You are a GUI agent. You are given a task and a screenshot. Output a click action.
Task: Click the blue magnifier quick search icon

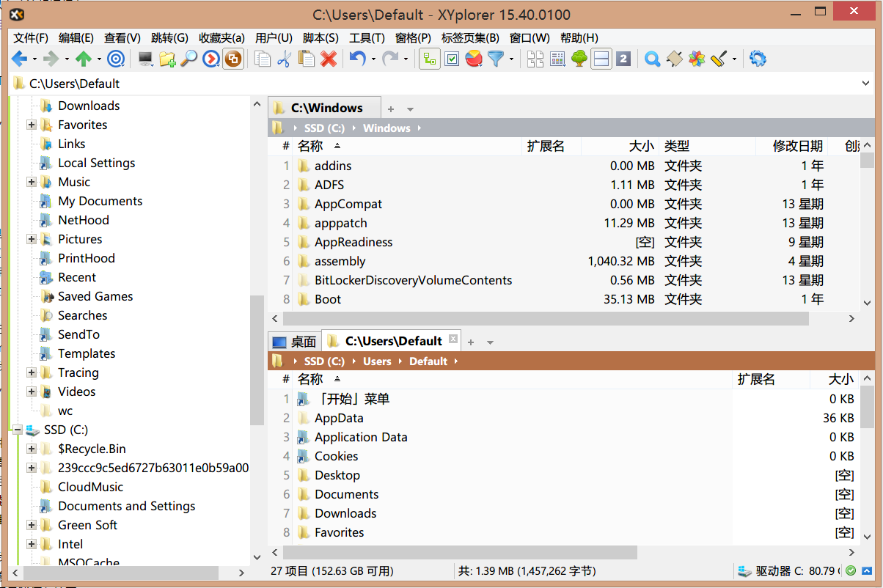click(x=652, y=59)
